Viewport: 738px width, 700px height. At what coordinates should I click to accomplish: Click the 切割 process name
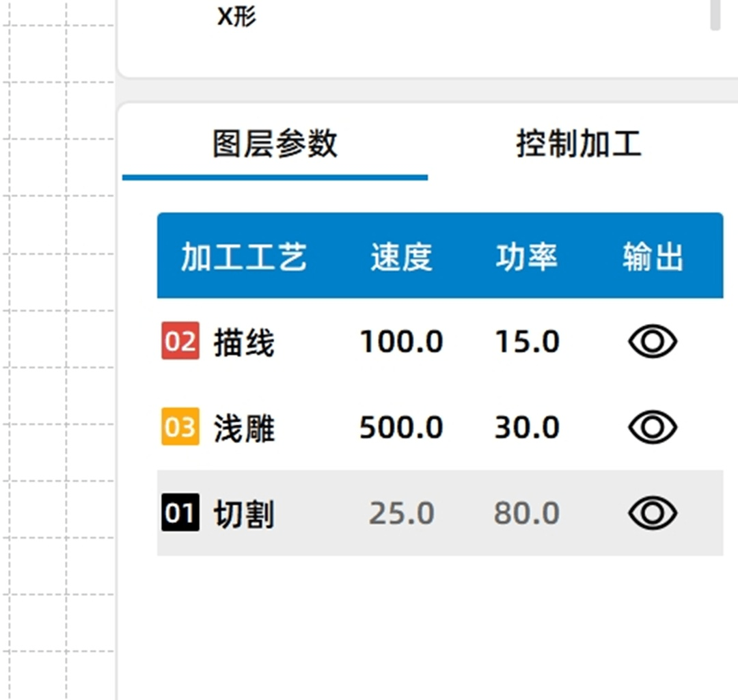(244, 513)
